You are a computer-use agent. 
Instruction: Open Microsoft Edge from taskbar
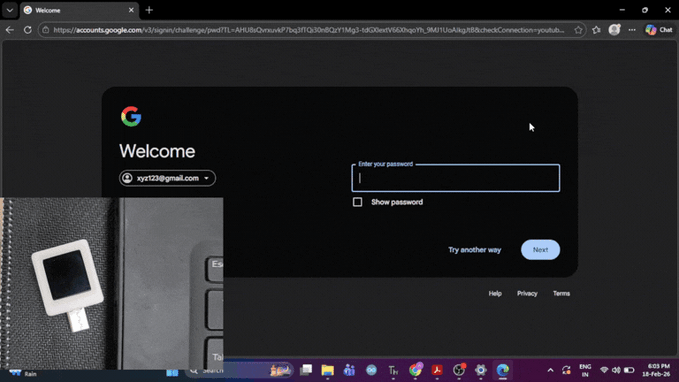(502, 370)
